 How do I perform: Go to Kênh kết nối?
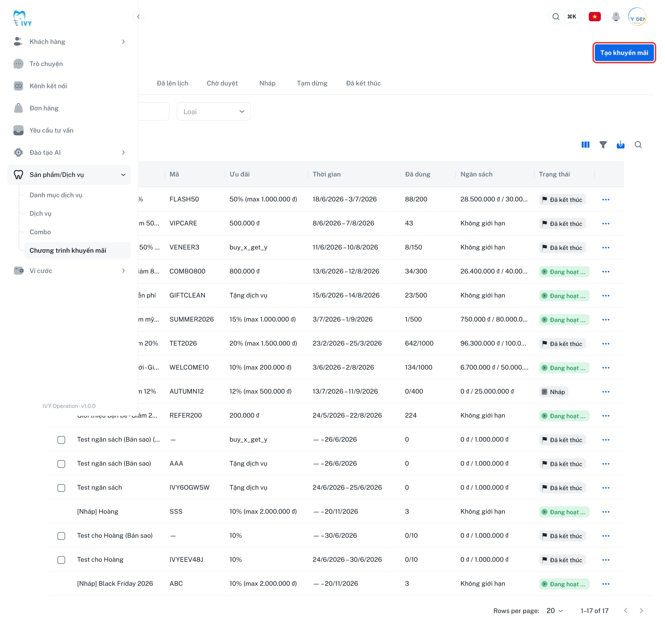69,86
